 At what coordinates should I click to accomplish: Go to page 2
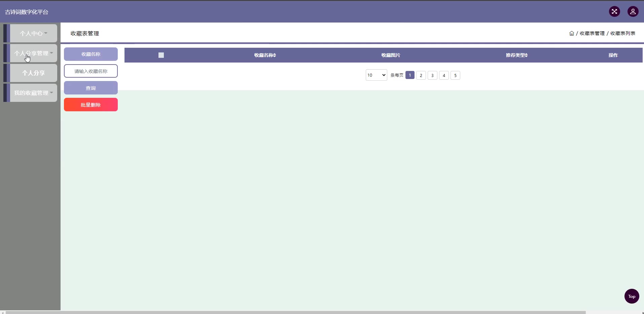[x=421, y=75]
